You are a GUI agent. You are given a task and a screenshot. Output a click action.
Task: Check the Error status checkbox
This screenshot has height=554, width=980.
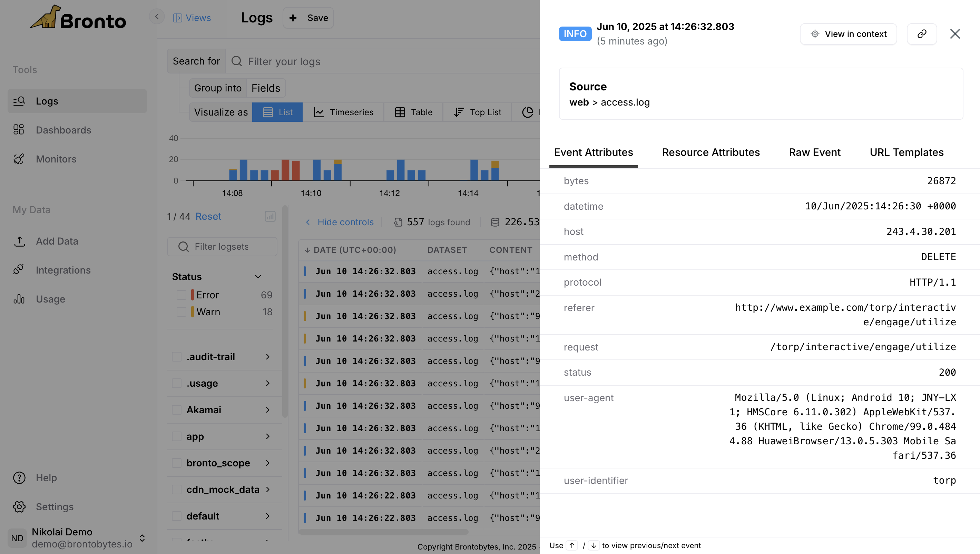click(x=182, y=295)
